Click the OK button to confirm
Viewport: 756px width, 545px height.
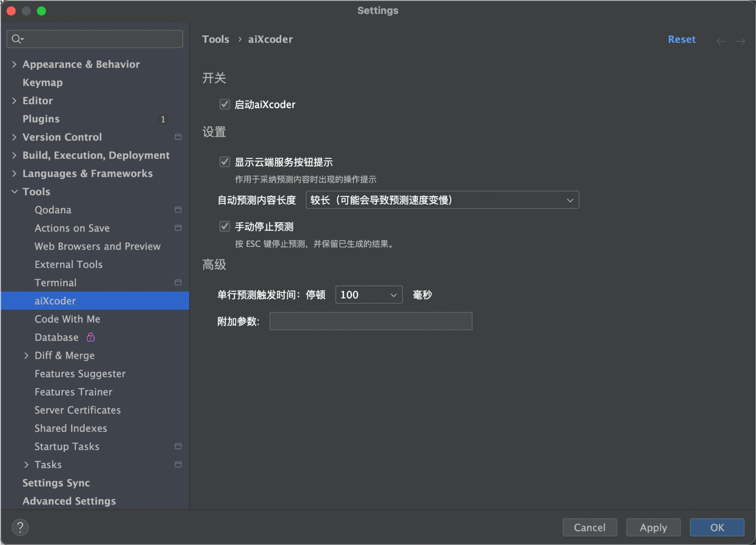click(717, 527)
